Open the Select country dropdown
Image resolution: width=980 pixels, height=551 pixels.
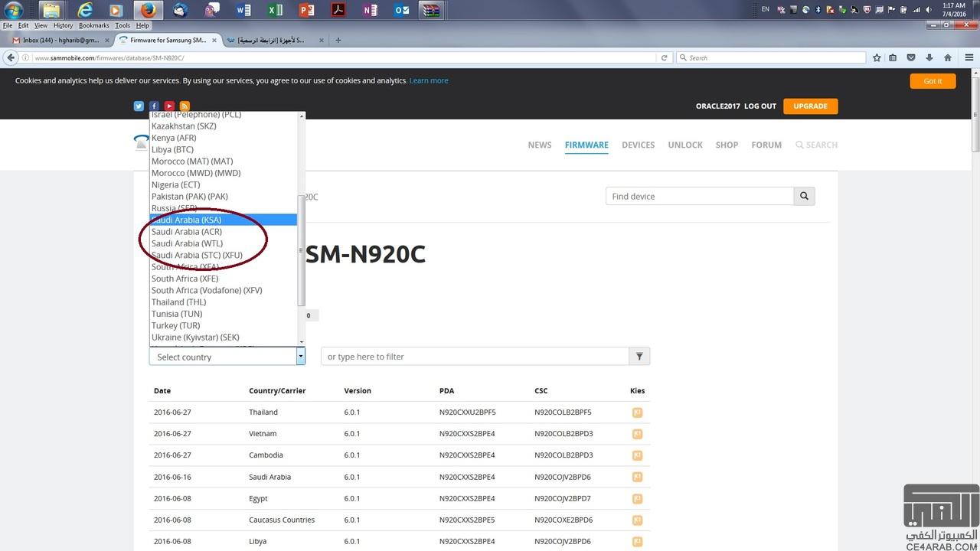click(227, 357)
